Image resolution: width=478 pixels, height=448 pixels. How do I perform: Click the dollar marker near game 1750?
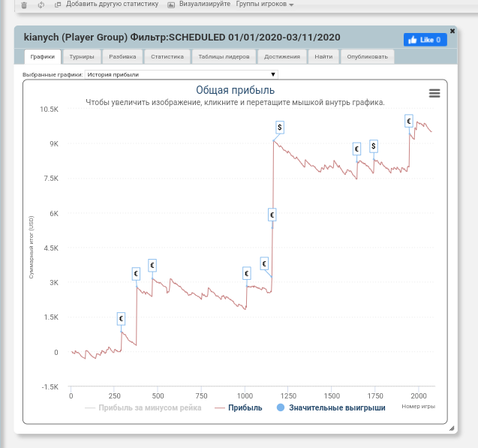374,146
